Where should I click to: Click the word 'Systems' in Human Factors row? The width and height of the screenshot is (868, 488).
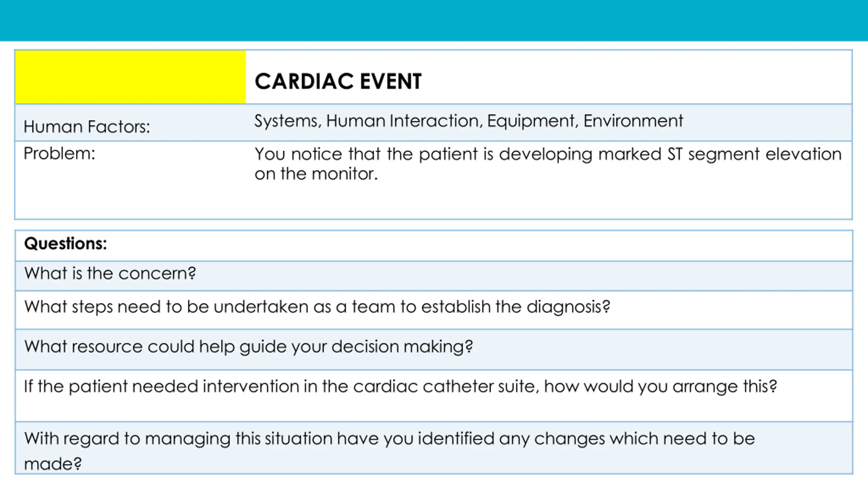point(286,121)
